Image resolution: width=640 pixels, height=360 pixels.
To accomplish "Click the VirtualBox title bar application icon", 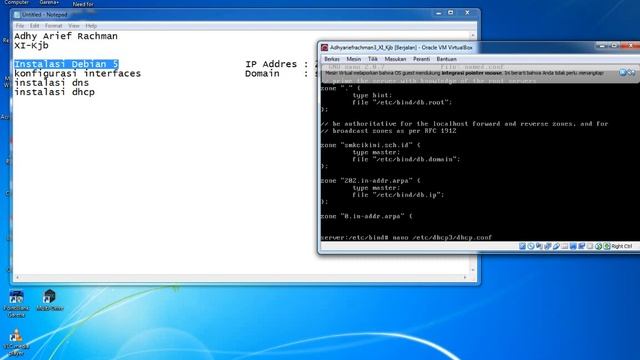I will [x=324, y=48].
